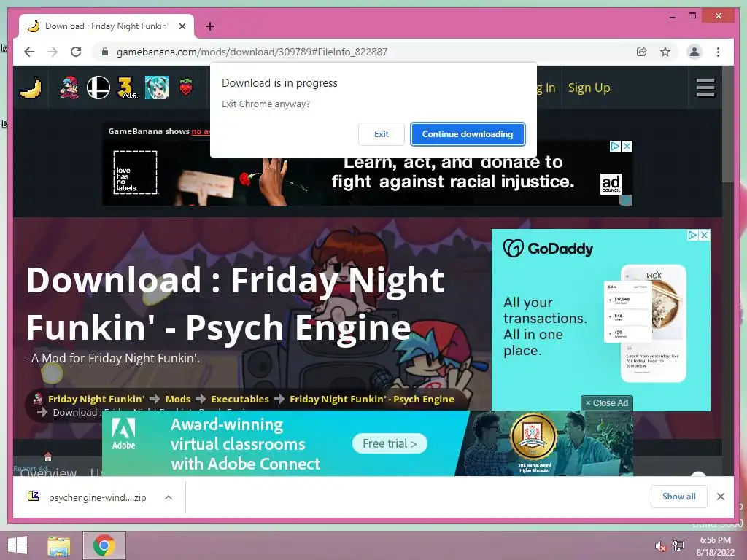View site information padlock icon
747x560 pixels.
pyautogui.click(x=105, y=52)
